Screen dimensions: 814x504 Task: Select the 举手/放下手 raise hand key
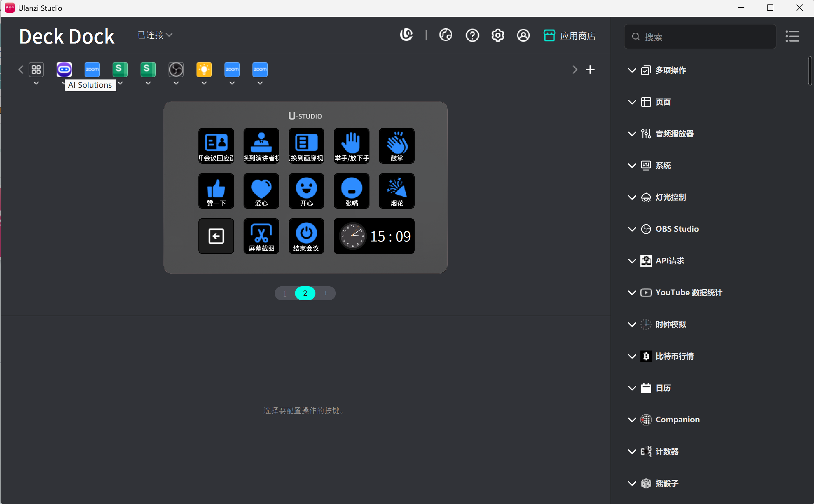pyautogui.click(x=351, y=146)
